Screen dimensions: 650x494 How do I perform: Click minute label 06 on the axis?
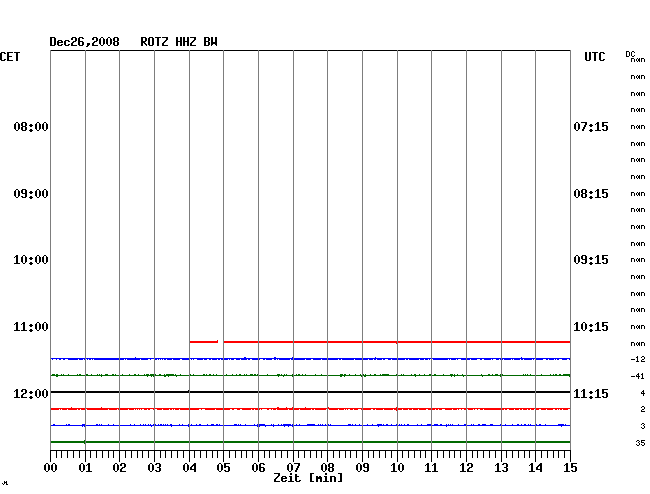(x=258, y=467)
